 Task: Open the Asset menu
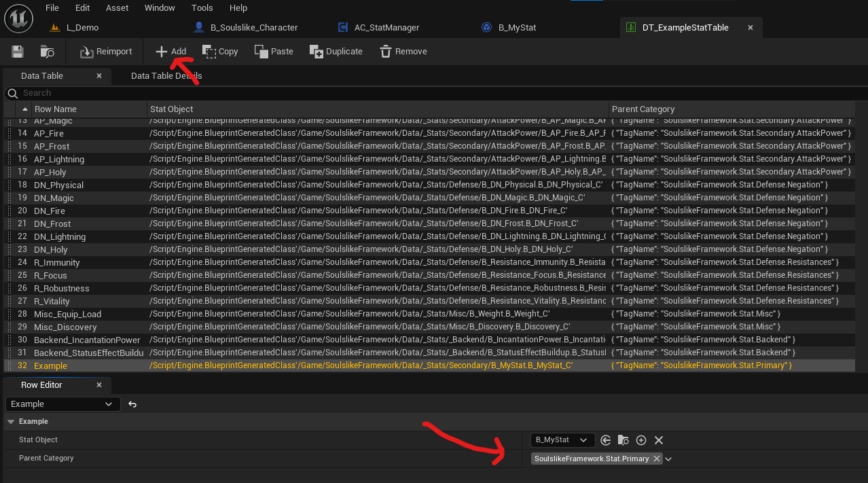coord(117,8)
